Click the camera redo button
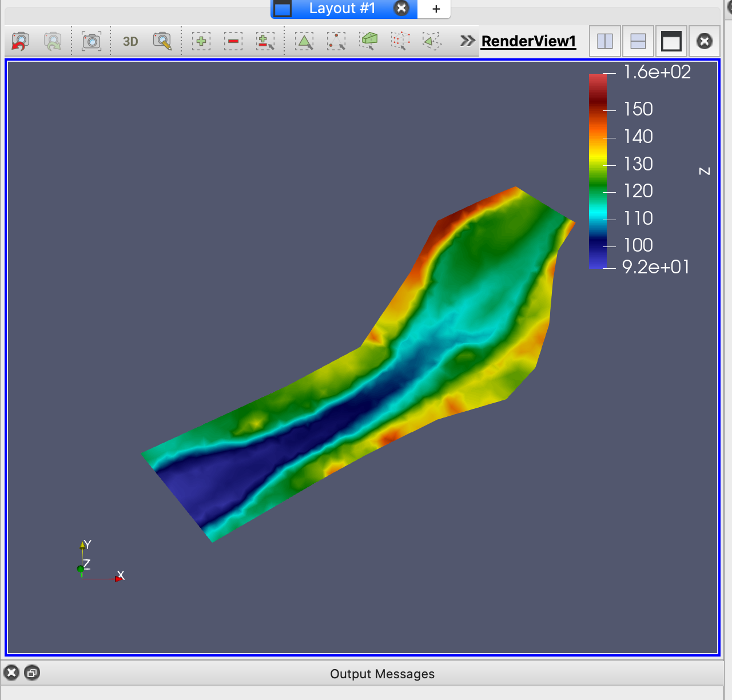 coord(53,41)
